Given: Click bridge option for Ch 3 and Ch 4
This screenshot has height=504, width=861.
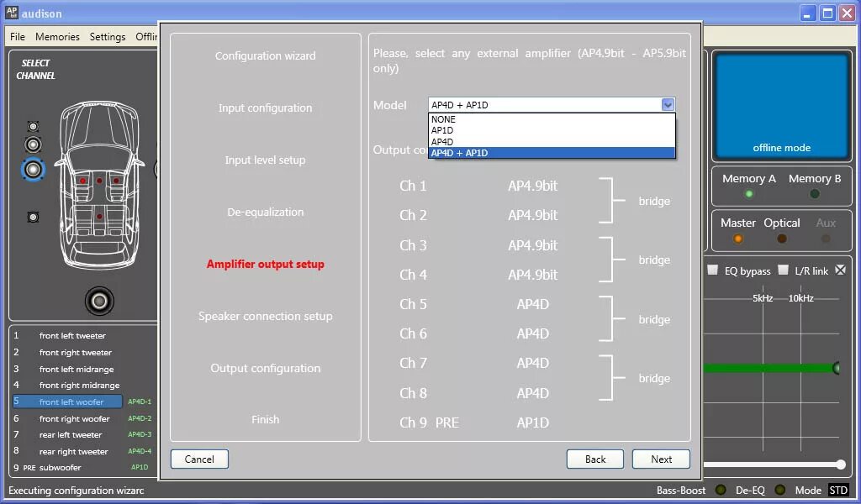Looking at the screenshot, I should 654,260.
